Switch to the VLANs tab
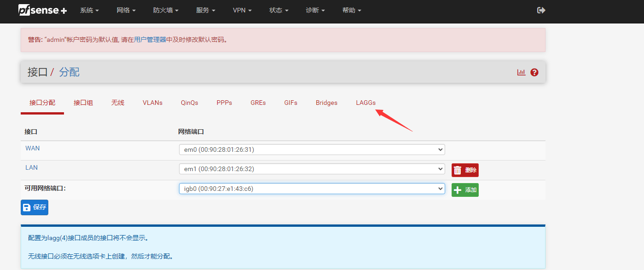The width and height of the screenshot is (644, 270). (x=152, y=103)
